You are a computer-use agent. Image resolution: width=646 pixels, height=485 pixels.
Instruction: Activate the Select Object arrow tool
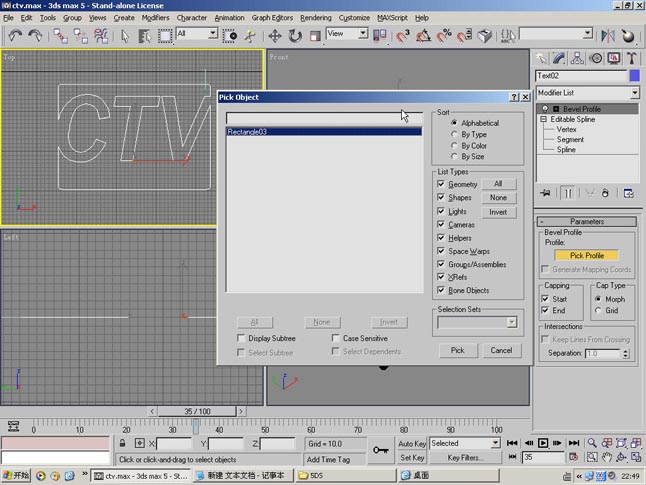(125, 36)
